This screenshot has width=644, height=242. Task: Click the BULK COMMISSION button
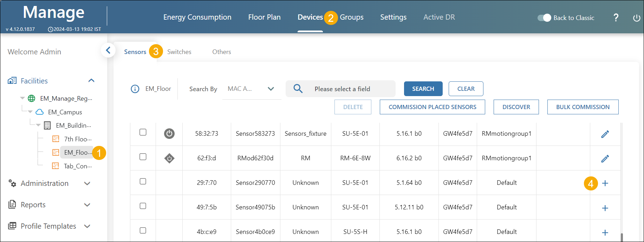point(583,107)
